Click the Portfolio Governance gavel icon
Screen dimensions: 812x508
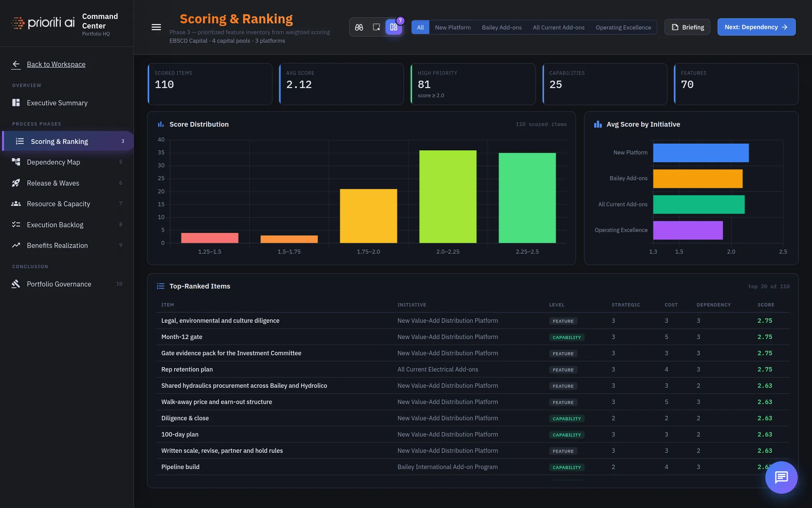pyautogui.click(x=16, y=284)
